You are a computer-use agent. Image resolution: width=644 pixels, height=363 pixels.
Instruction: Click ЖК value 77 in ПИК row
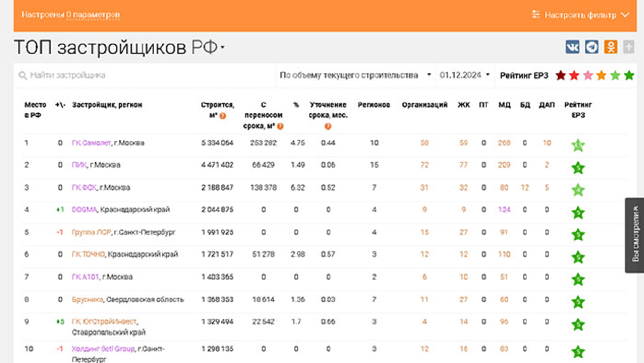[x=464, y=165]
